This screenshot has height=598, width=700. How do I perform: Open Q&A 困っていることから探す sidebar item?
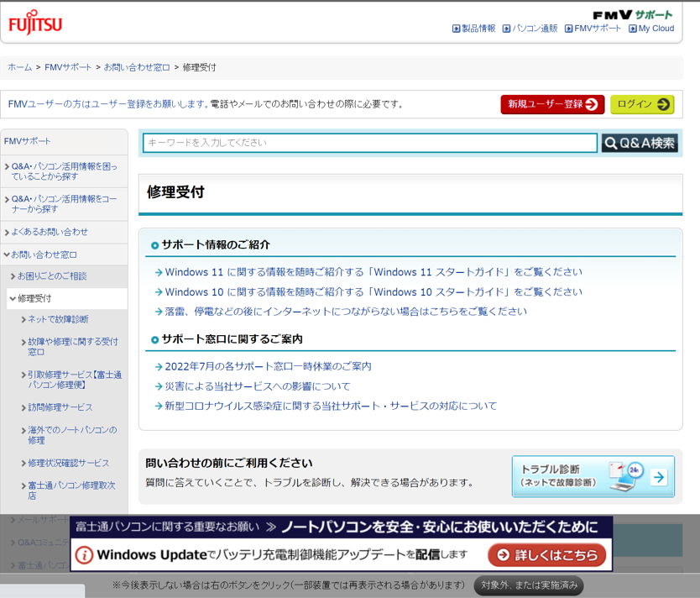coord(64,171)
